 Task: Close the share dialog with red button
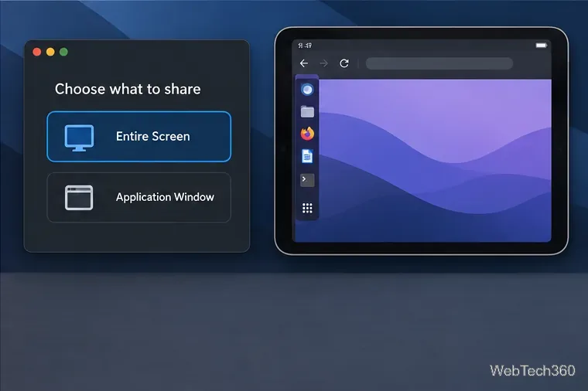point(37,52)
